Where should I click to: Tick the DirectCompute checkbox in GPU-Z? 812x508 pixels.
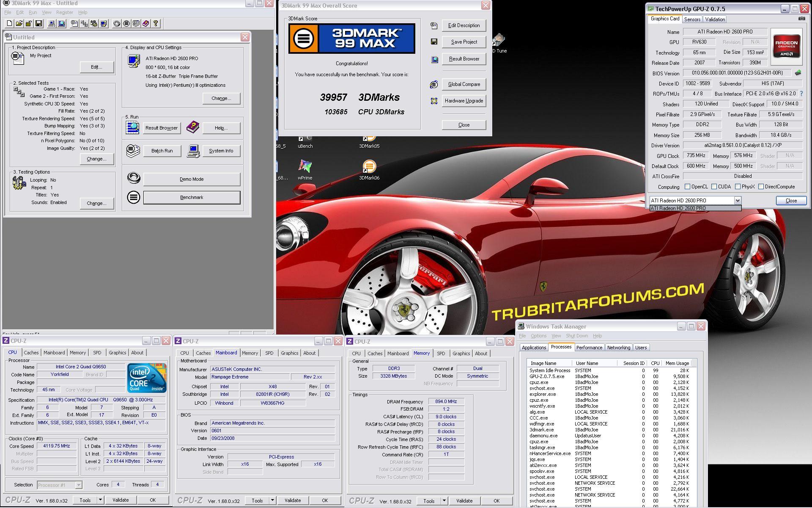(x=761, y=187)
